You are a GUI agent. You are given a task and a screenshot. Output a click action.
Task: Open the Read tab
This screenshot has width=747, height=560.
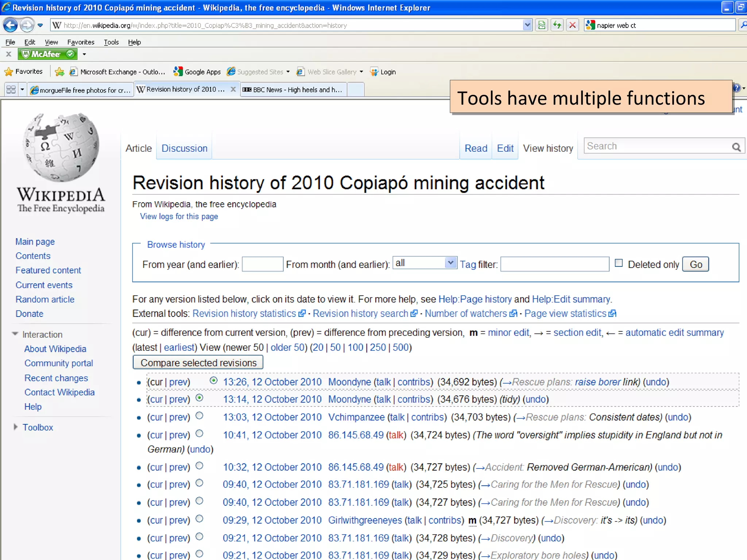pyautogui.click(x=476, y=148)
